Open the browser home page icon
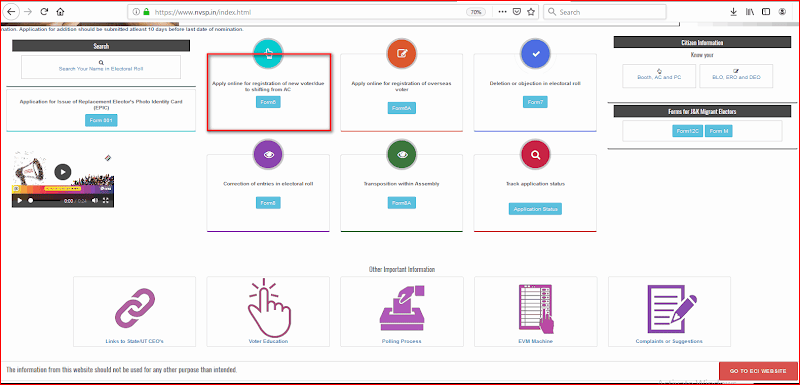The image size is (800, 385). [60, 12]
